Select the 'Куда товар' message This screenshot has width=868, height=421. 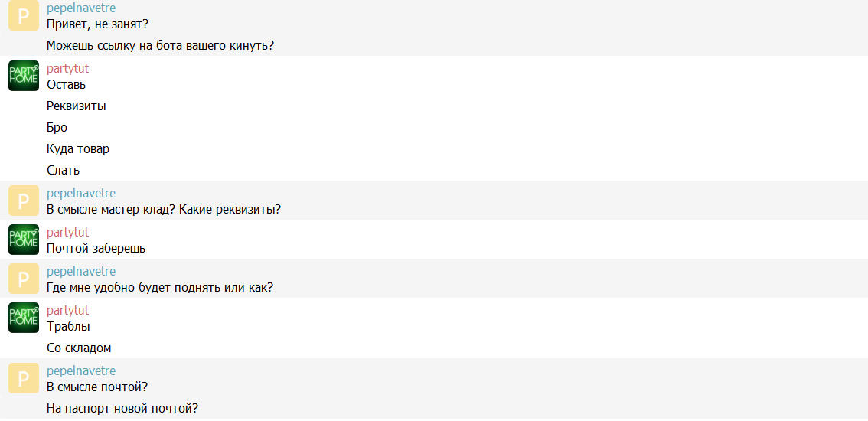point(78,149)
